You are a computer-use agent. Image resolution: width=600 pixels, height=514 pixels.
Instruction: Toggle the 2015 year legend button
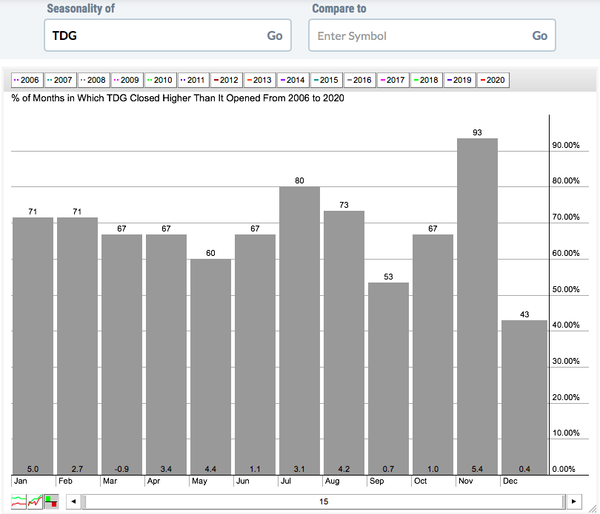(x=330, y=79)
